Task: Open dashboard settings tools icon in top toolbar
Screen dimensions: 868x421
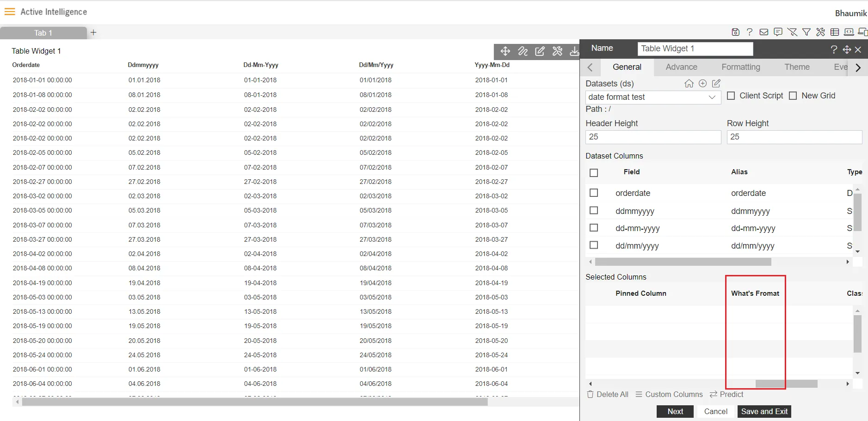Action: [x=820, y=32]
